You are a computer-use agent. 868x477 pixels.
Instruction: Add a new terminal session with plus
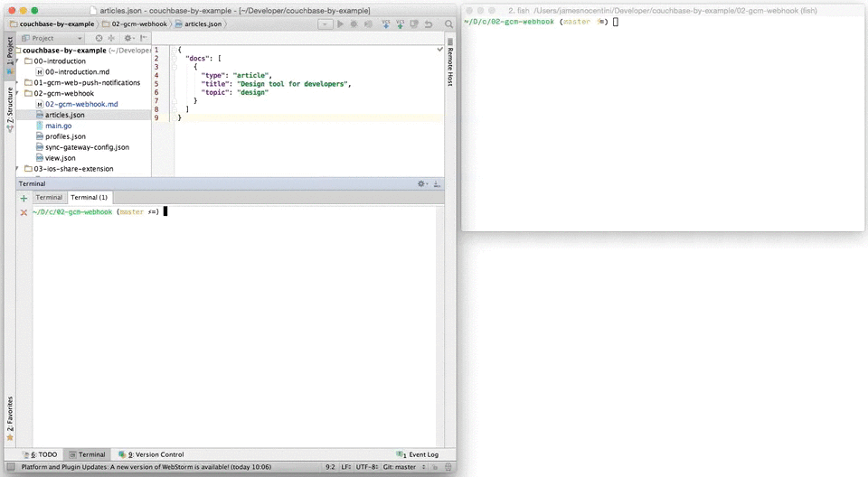(24, 198)
